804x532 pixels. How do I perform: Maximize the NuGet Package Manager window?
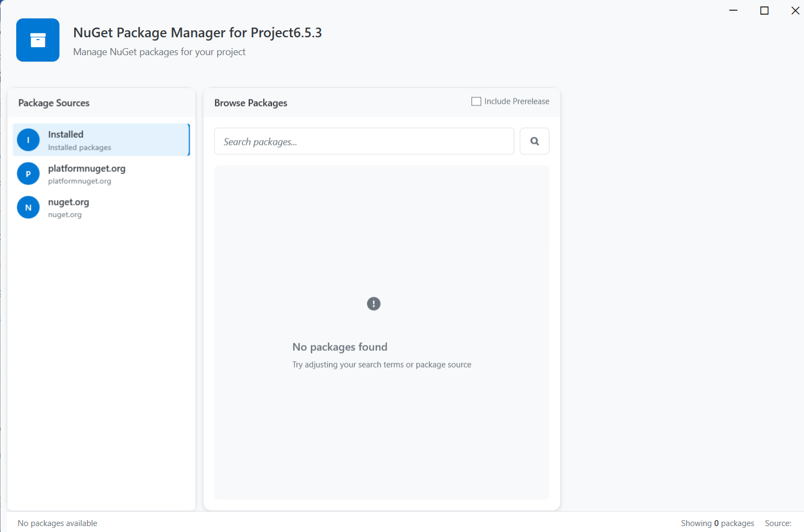click(x=765, y=10)
